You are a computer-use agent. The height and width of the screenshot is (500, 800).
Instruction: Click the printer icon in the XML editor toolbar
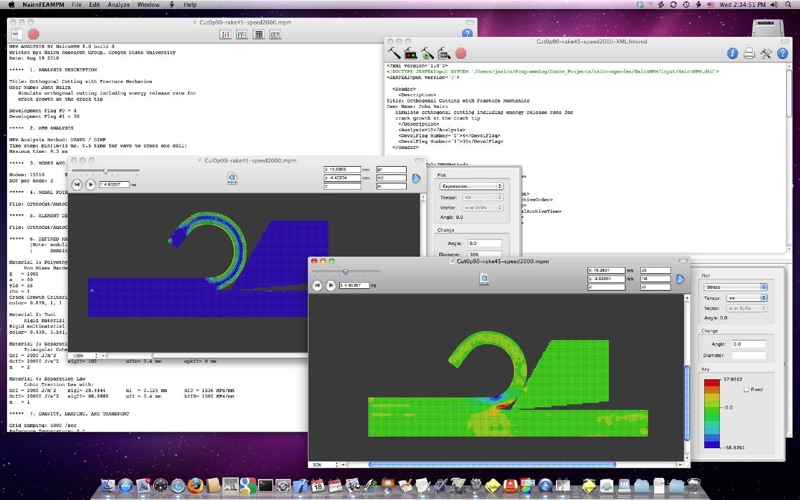point(749,54)
